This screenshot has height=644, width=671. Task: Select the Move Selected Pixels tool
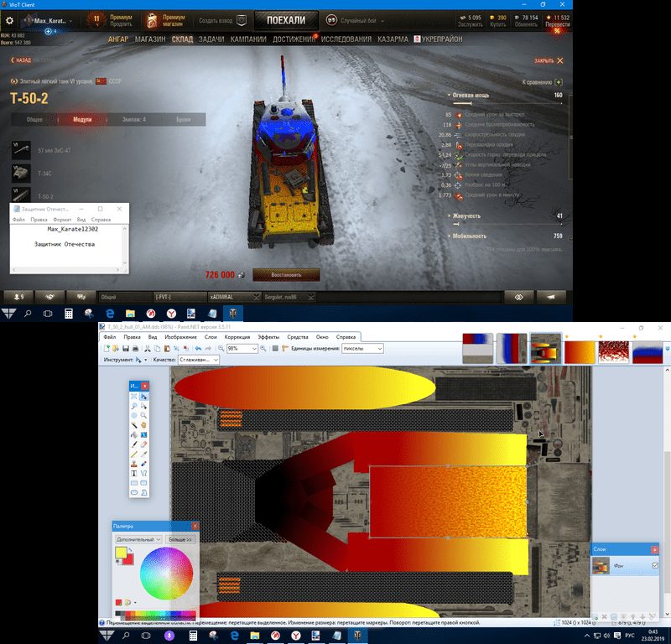[x=143, y=397]
